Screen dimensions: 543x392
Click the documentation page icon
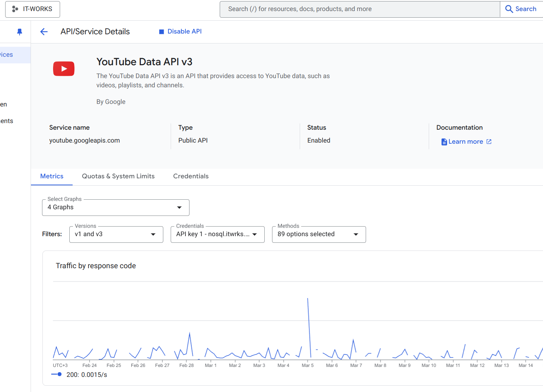(x=444, y=142)
